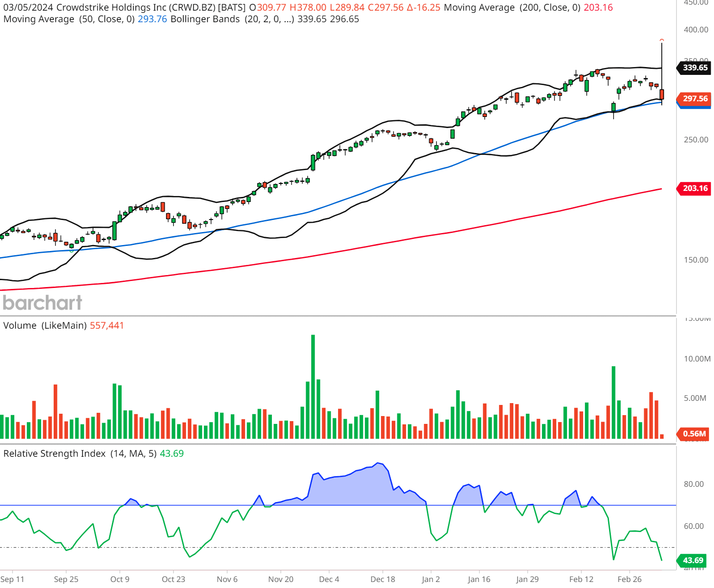The image size is (714, 588).
Task: Click the 'Feb 12' date axis label
Action: tap(581, 579)
